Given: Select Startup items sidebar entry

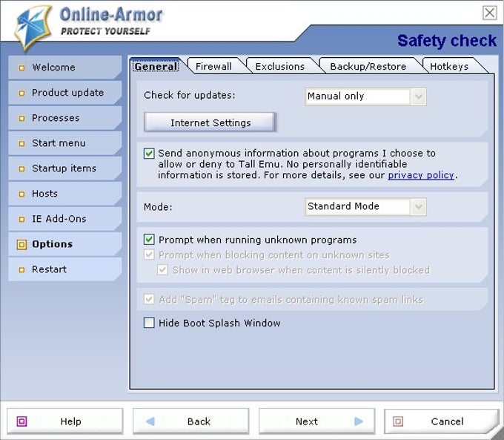Looking at the screenshot, I should click(65, 168).
